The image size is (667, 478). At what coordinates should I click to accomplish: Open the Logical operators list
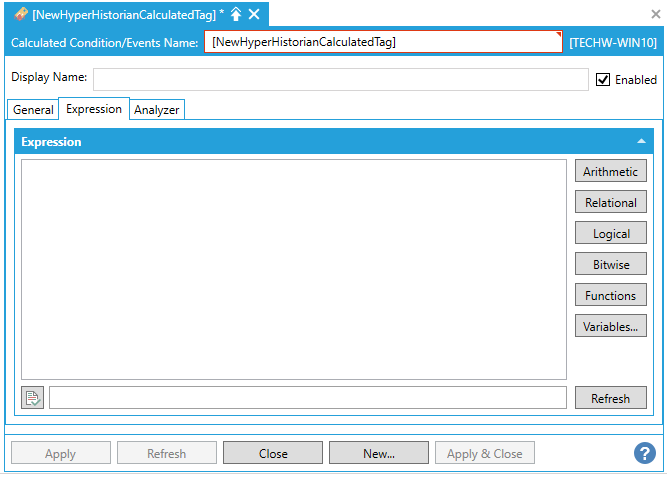click(610, 234)
